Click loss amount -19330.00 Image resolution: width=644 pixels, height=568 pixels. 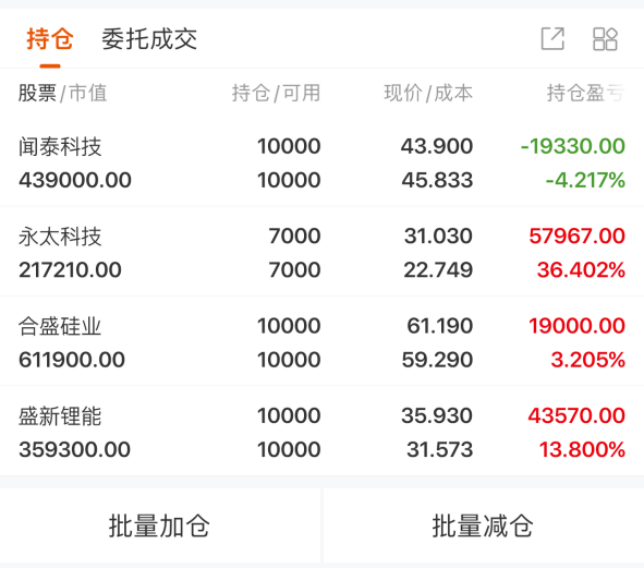573,146
